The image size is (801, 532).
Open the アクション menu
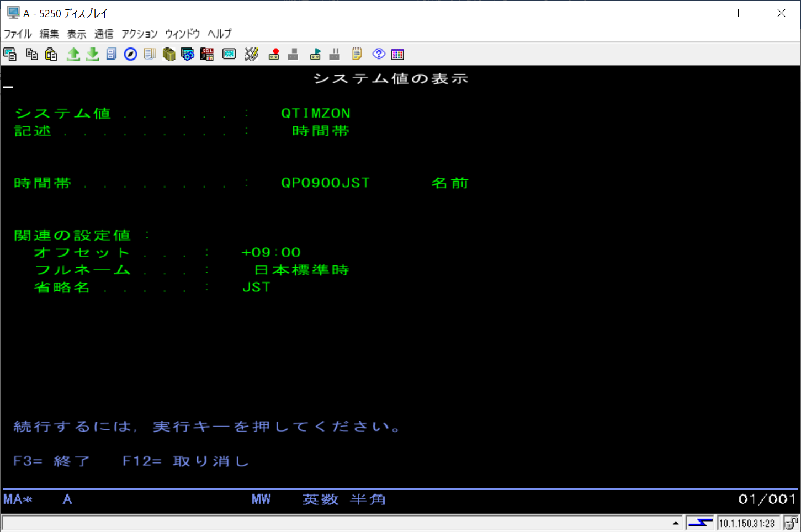pyautogui.click(x=140, y=34)
